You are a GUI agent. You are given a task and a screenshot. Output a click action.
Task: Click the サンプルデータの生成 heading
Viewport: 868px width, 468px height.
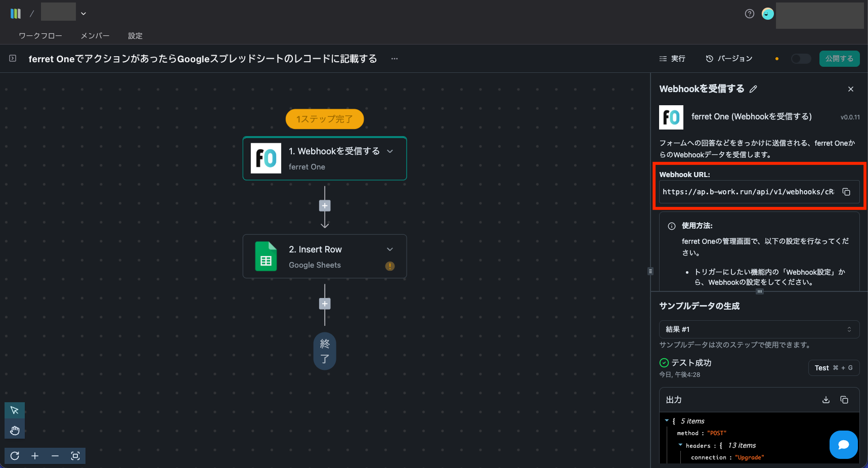point(700,306)
